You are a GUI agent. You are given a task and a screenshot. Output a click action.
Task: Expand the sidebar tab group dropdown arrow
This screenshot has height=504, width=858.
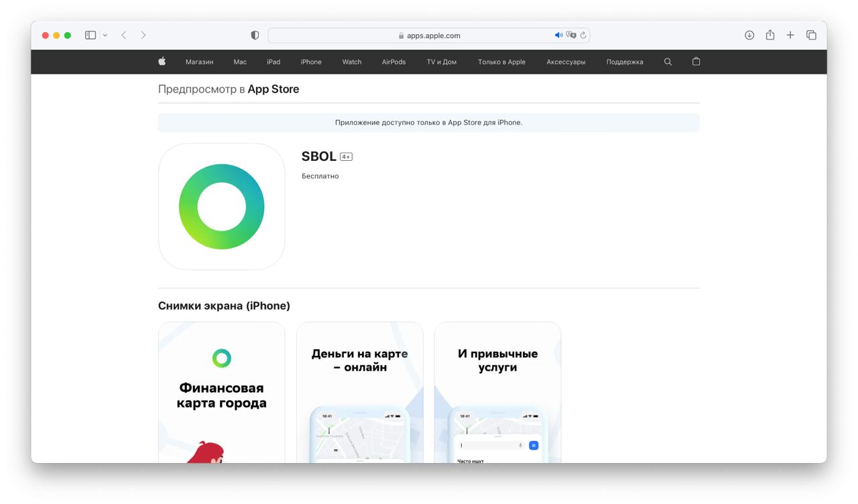[105, 36]
